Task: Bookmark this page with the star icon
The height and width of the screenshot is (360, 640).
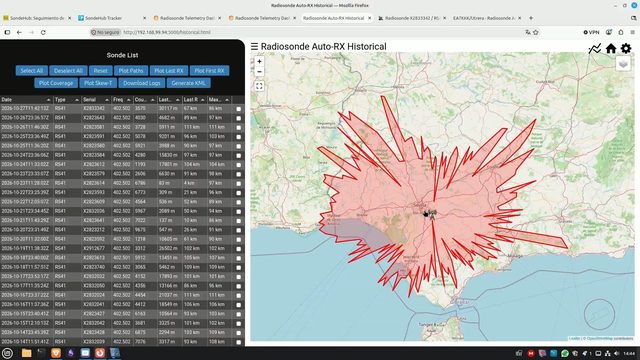Action: pyautogui.click(x=536, y=32)
